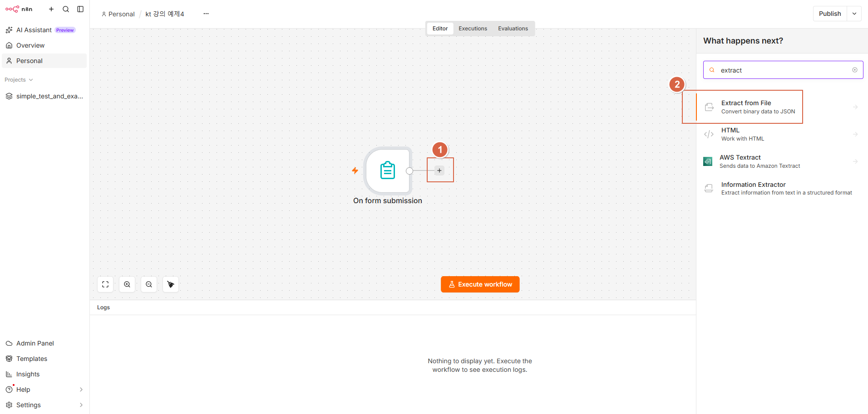Select the Editor tab
The width and height of the screenshot is (868, 414).
coord(440,29)
